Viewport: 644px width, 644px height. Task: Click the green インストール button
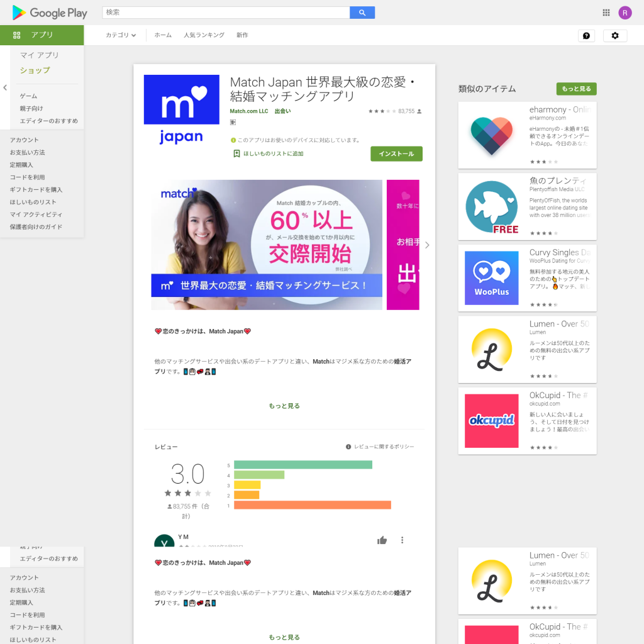(396, 153)
